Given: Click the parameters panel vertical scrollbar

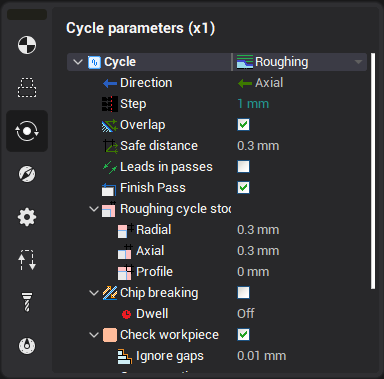Looking at the screenshot, I should coord(373,171).
